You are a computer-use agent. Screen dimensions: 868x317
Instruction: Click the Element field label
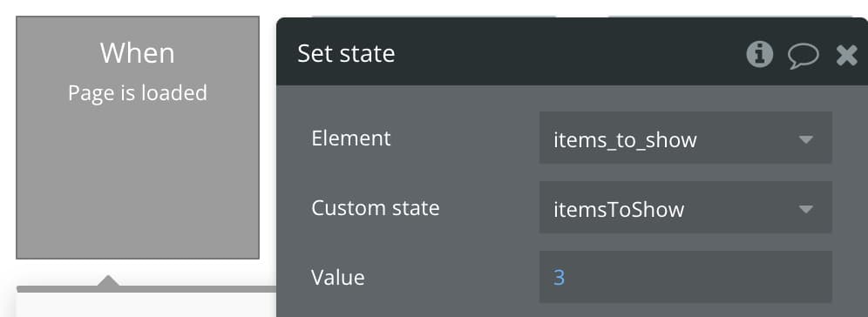point(351,138)
